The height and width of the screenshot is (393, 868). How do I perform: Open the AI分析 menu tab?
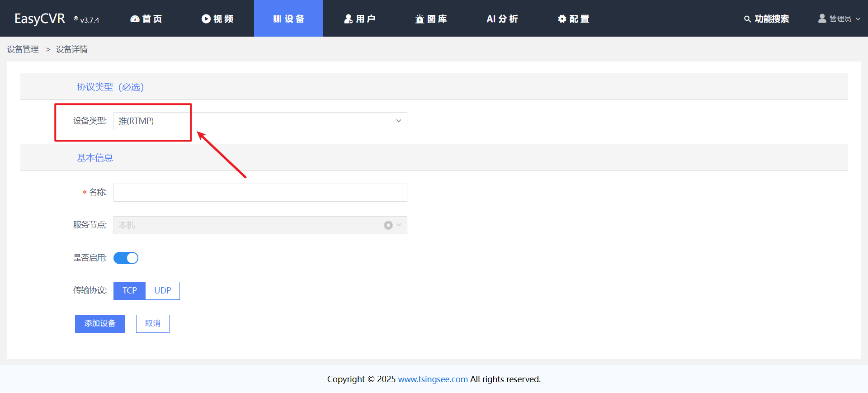502,19
